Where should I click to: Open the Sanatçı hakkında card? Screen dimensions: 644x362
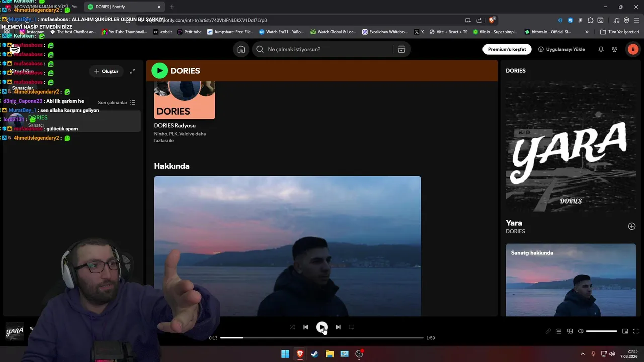pos(571,280)
